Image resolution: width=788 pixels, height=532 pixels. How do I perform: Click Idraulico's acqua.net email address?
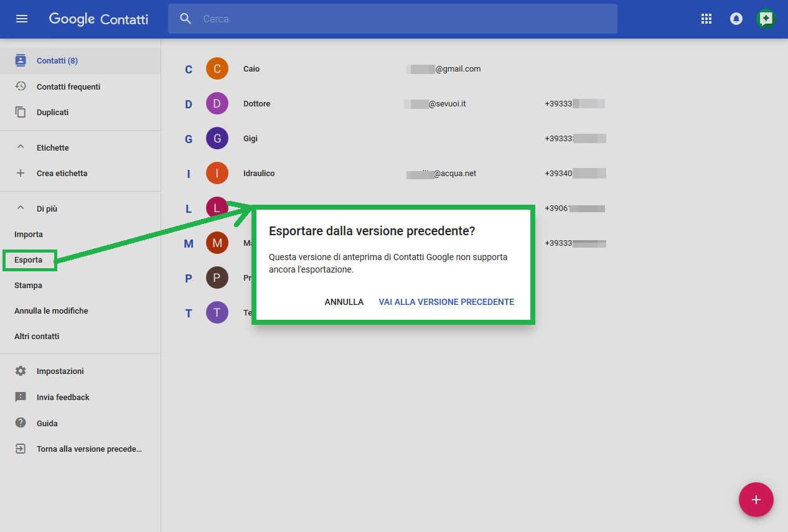point(441,173)
